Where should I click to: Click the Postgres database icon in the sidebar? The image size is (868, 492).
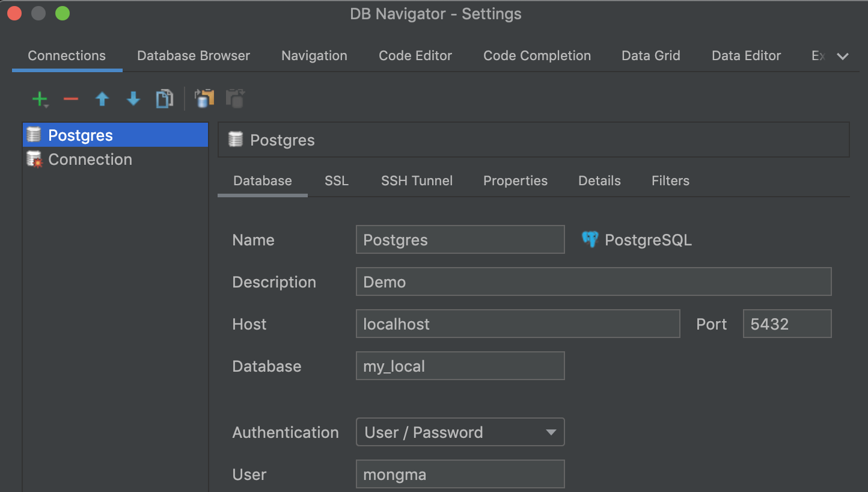(x=35, y=135)
